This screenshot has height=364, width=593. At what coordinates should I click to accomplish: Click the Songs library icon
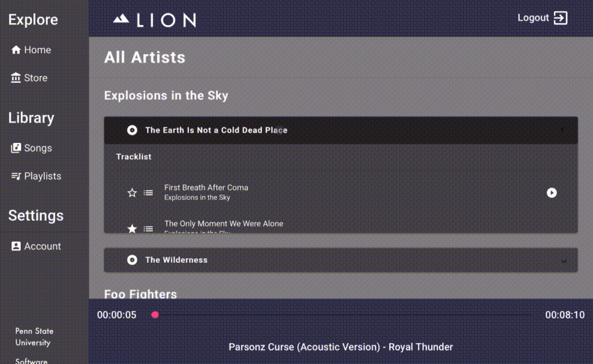16,148
